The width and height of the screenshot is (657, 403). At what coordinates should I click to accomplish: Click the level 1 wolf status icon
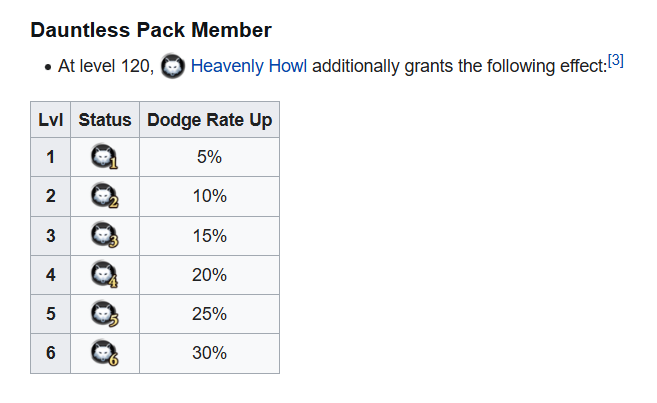[105, 157]
